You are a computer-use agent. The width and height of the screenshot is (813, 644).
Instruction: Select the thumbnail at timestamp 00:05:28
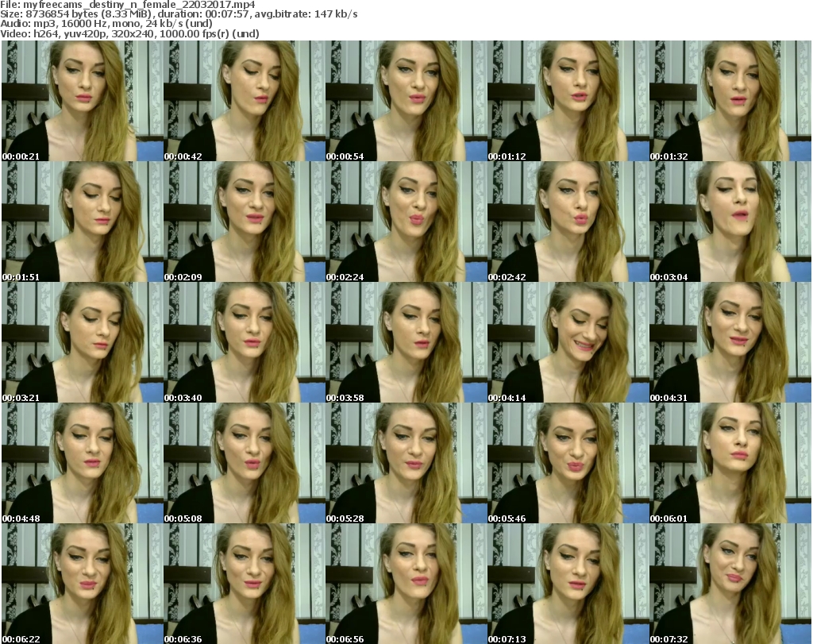click(406, 464)
